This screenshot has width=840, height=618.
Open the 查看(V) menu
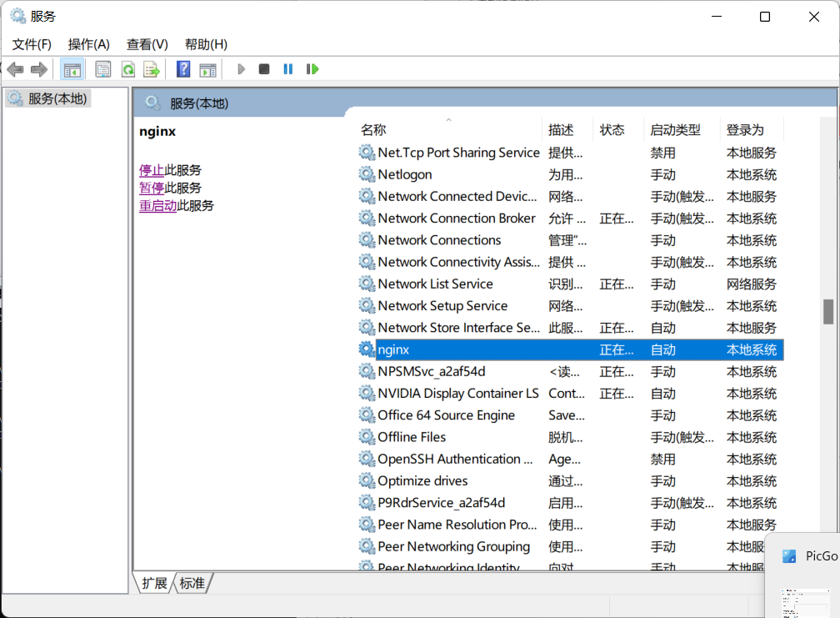pyautogui.click(x=147, y=44)
